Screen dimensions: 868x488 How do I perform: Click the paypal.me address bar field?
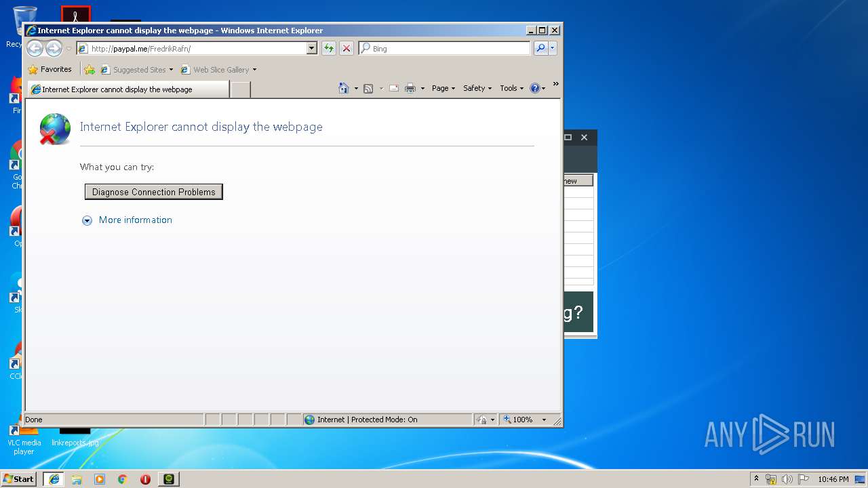pos(191,48)
